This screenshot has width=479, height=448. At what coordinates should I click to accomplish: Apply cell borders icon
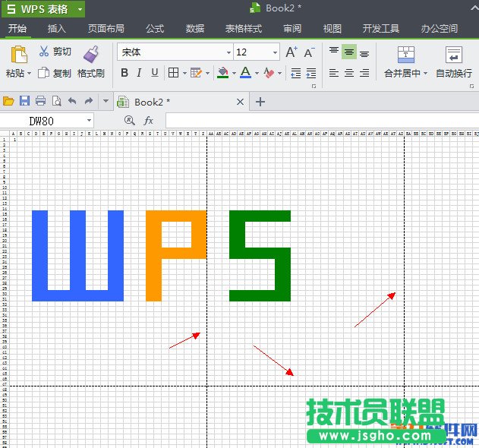(174, 73)
